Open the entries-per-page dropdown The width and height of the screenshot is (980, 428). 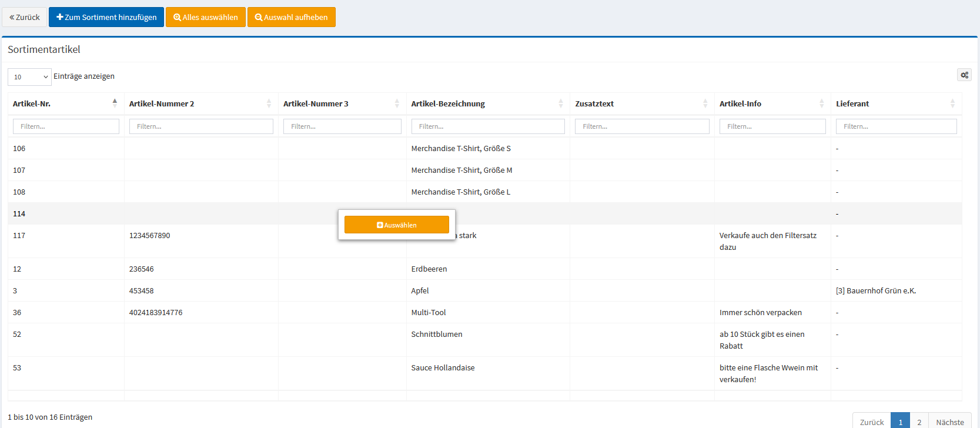point(29,77)
